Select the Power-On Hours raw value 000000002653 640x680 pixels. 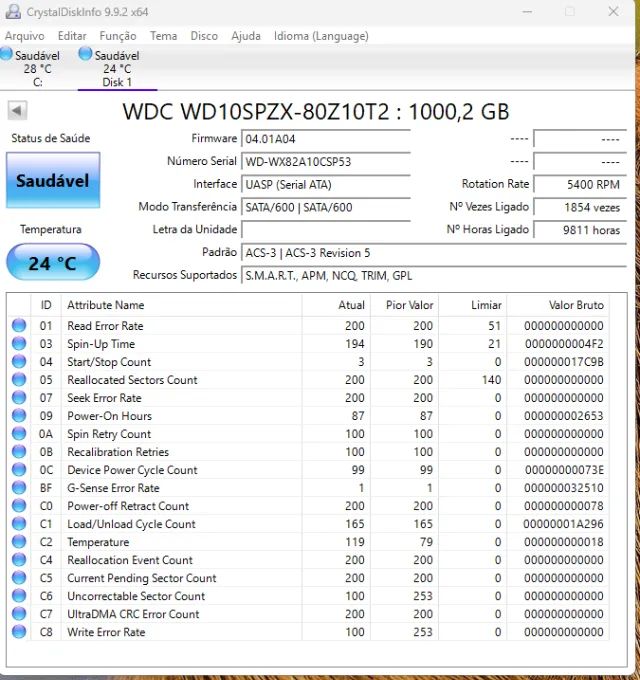[564, 416]
